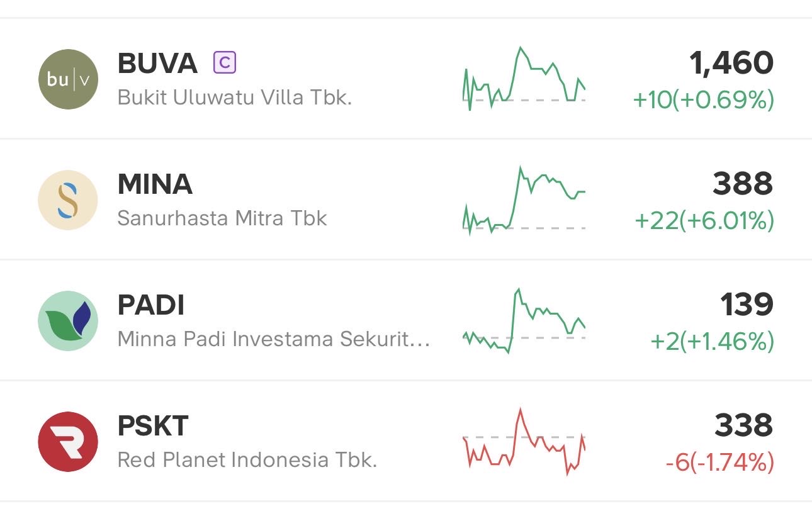Click the PADI green leaf logo

coord(68,321)
